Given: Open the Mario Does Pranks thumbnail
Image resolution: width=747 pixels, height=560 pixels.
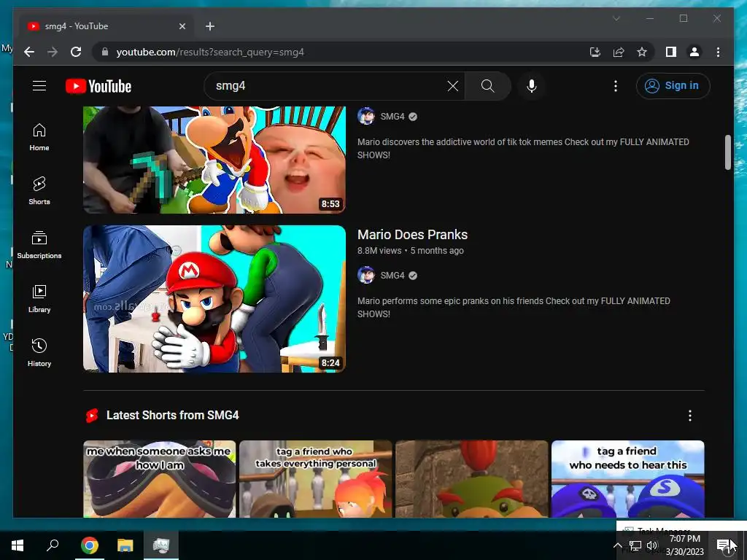Looking at the screenshot, I should [x=214, y=298].
